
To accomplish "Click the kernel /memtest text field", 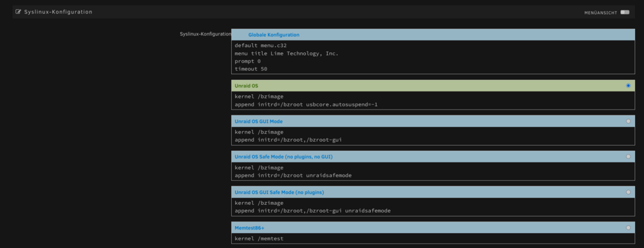I will (x=433, y=240).
